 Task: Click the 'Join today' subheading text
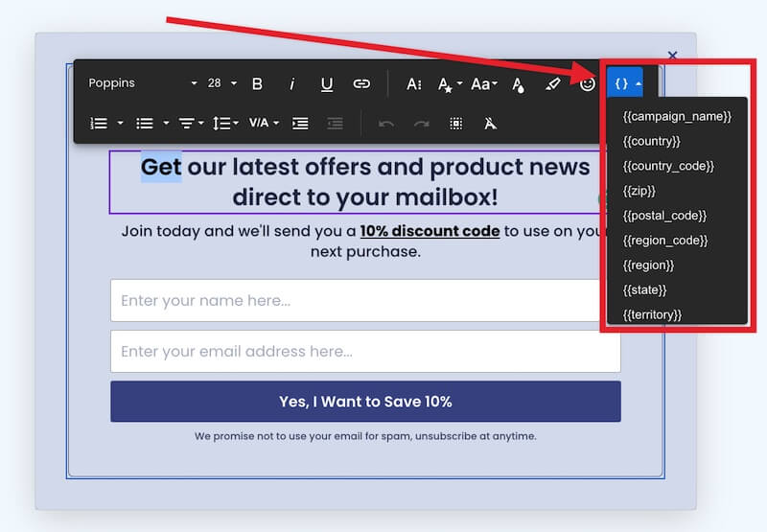click(364, 241)
